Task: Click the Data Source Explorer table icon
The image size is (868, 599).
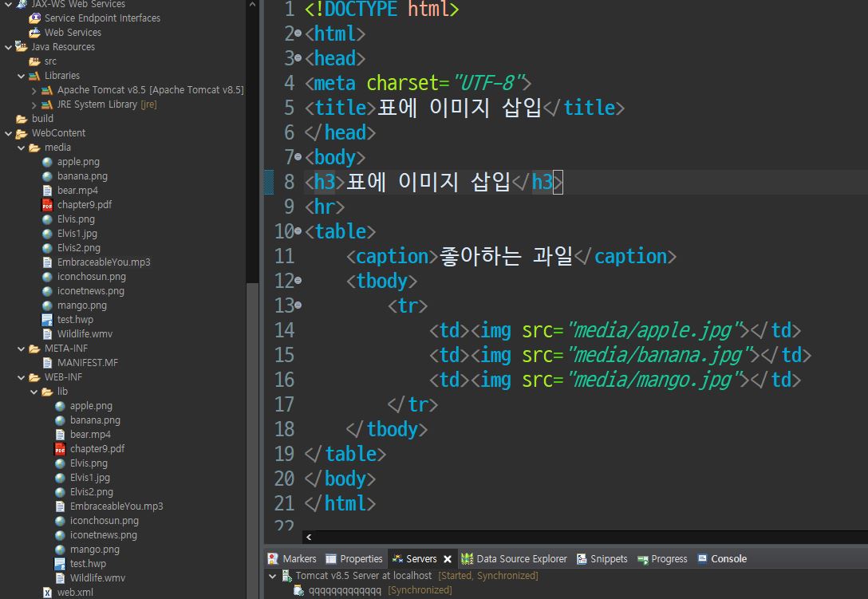Action: tap(467, 558)
